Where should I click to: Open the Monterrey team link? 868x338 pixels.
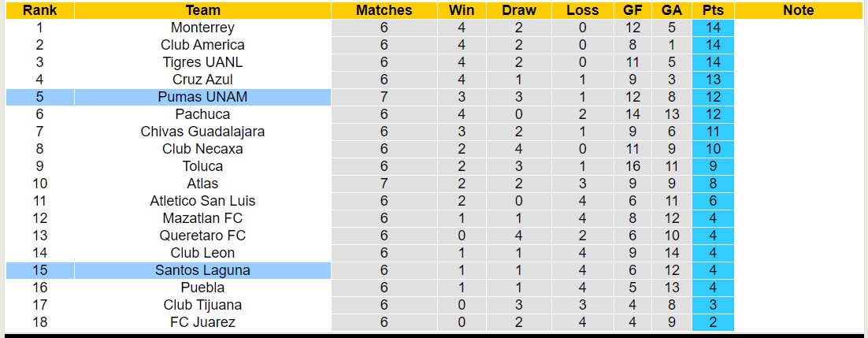[x=202, y=28]
